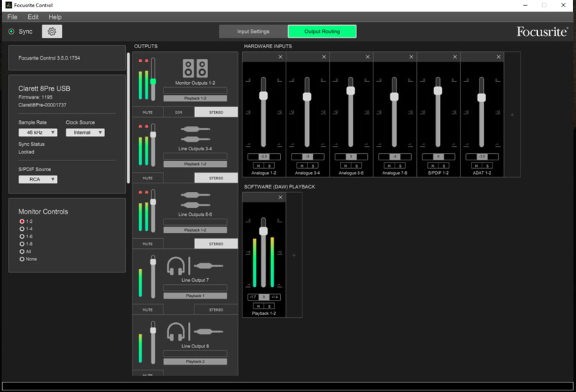Expand the S/PDIF Source dropdown
This screenshot has height=392, width=576.
(x=38, y=179)
